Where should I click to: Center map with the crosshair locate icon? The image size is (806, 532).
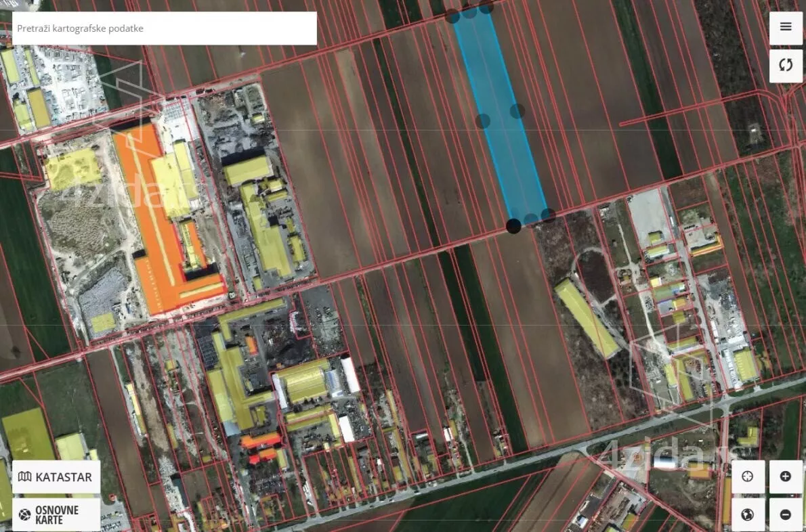[747, 476]
